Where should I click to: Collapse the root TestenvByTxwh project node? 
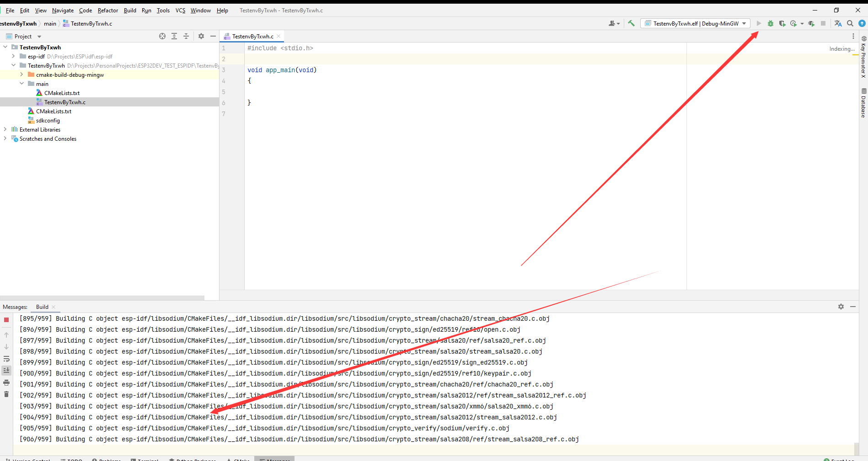pos(5,47)
